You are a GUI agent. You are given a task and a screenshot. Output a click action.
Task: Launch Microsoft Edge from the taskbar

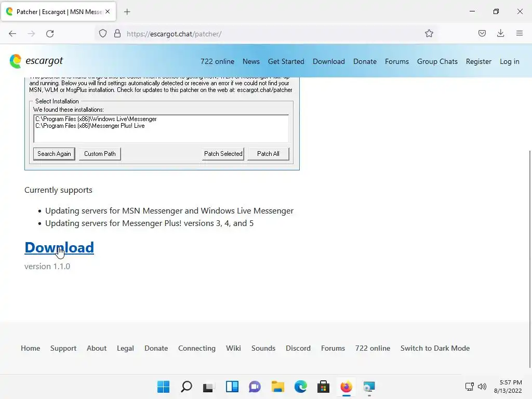[301, 387]
